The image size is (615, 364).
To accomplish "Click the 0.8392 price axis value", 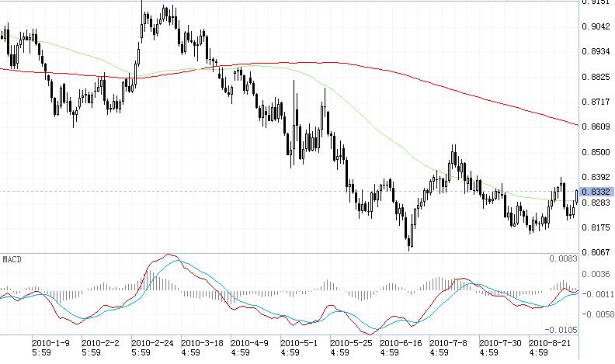I will coord(596,177).
